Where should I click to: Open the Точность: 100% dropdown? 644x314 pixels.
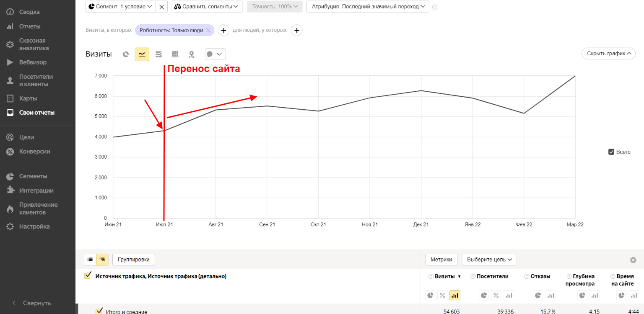275,7
